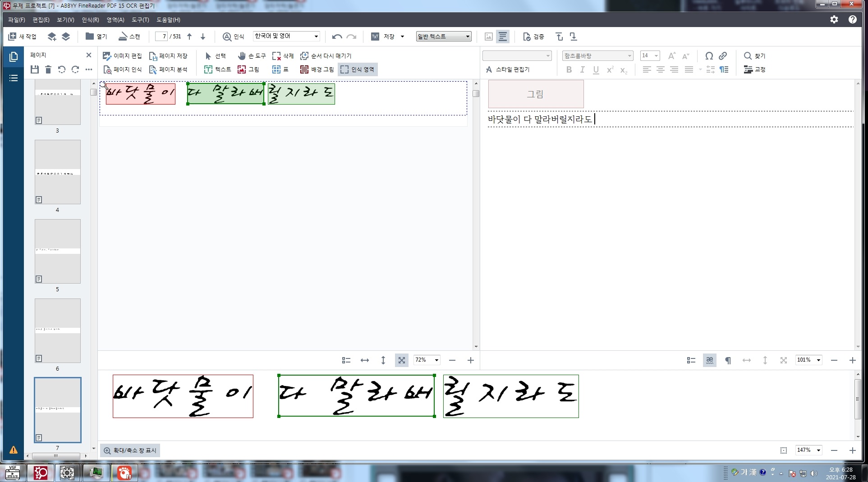Open zoom pane 147% zoom dropdown

(818, 450)
